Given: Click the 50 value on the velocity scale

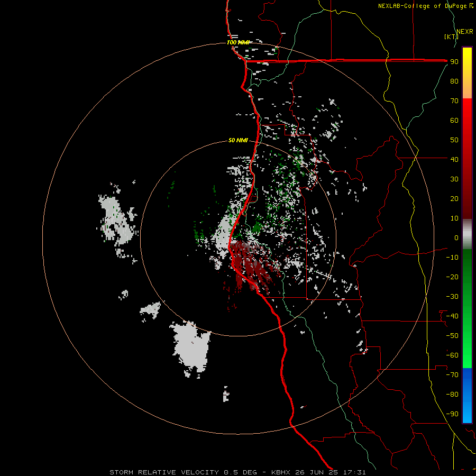Looking at the screenshot, I should [x=454, y=140].
